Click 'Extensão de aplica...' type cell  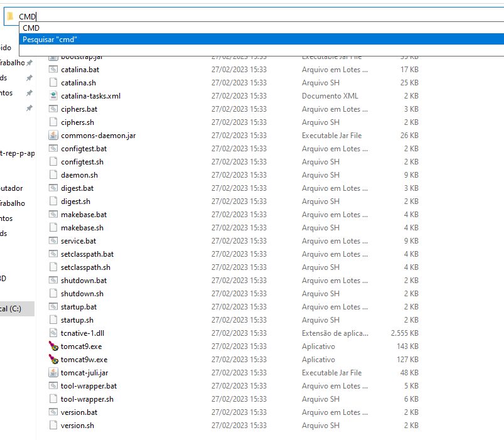pos(335,333)
